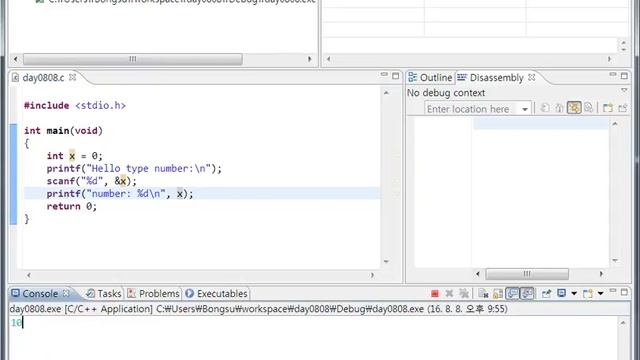Click the scanf("%d", &x) line

click(91, 181)
